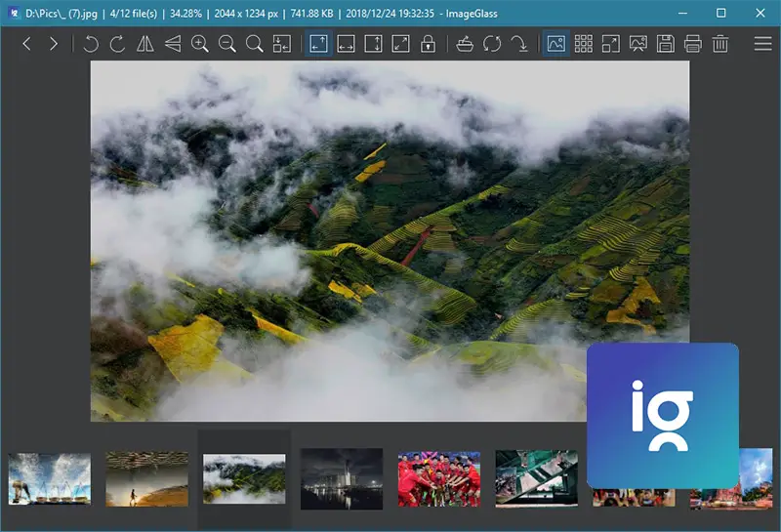This screenshot has height=532, width=781.
Task: Enable the auto zoom mode
Action: coord(282,44)
